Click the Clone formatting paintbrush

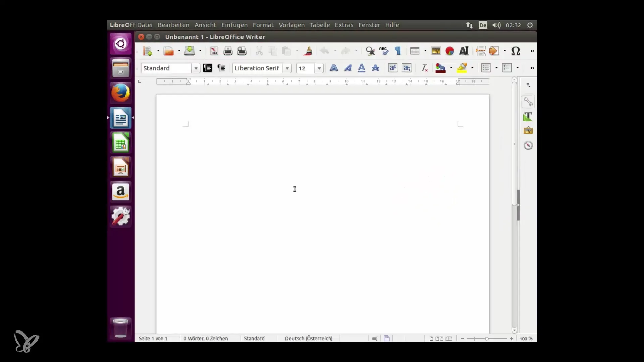coord(308,51)
